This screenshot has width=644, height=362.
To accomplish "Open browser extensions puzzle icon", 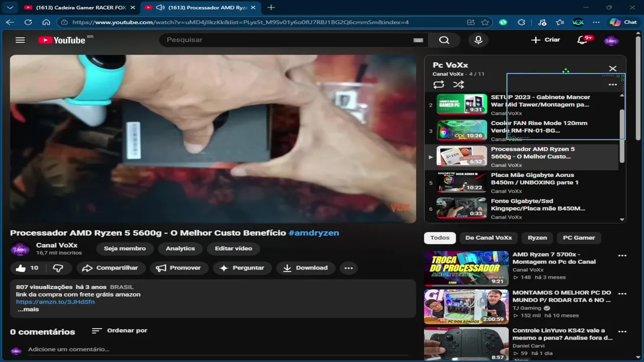I will click(521, 22).
